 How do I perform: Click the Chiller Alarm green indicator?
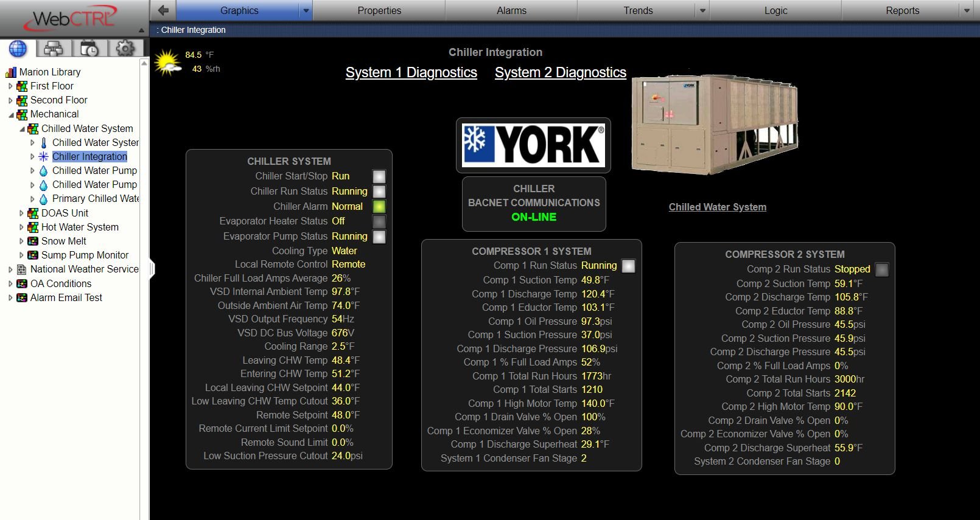379,207
